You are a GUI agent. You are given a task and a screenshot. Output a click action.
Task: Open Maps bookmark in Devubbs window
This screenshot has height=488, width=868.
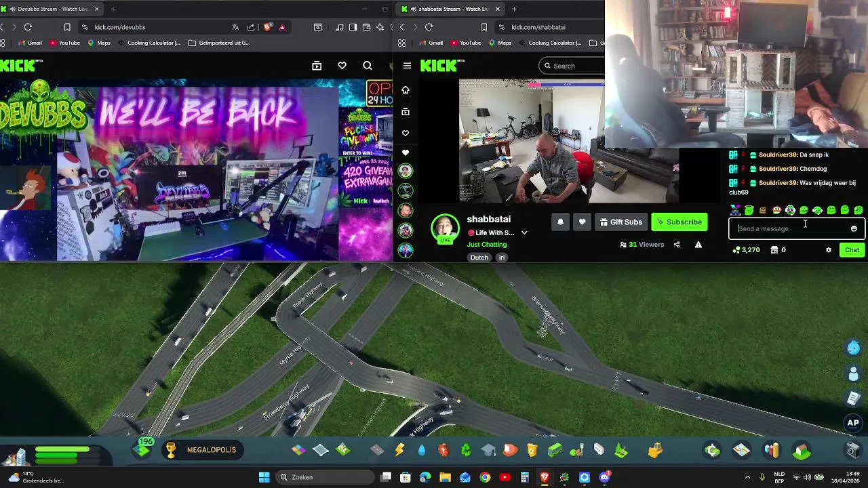(x=98, y=43)
